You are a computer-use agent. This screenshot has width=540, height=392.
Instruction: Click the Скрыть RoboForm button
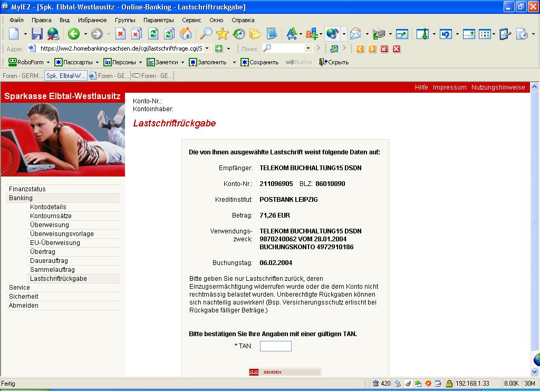coord(334,62)
